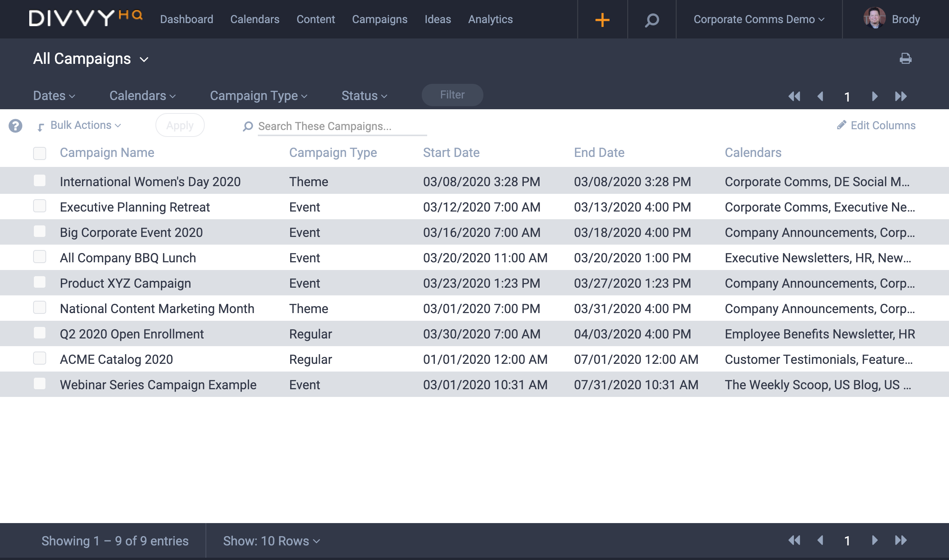The width and height of the screenshot is (949, 560).
Task: Open the Show: 10 Rows selector
Action: pyautogui.click(x=271, y=540)
